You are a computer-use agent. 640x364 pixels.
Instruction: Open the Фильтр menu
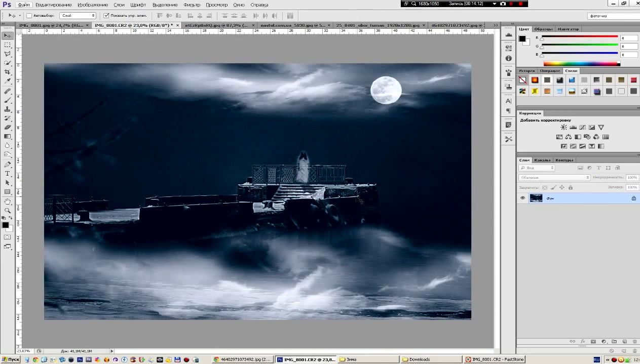pos(192,5)
